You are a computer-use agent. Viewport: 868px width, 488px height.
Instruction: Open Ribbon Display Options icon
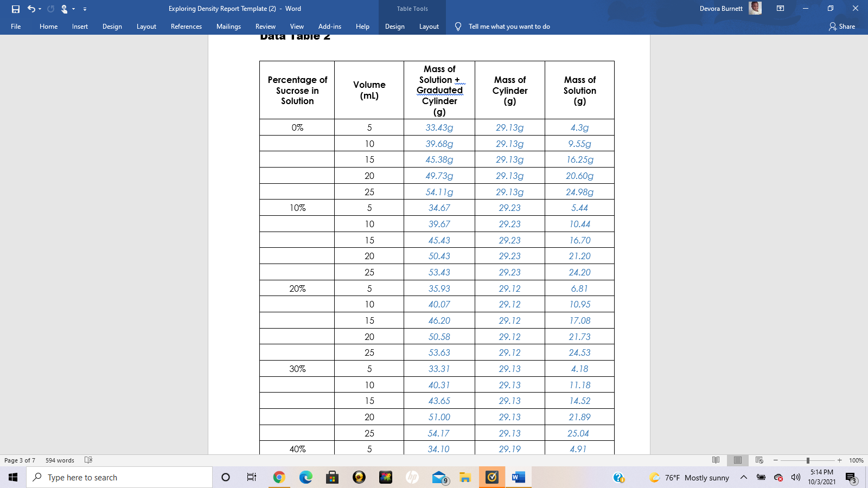[x=780, y=8]
